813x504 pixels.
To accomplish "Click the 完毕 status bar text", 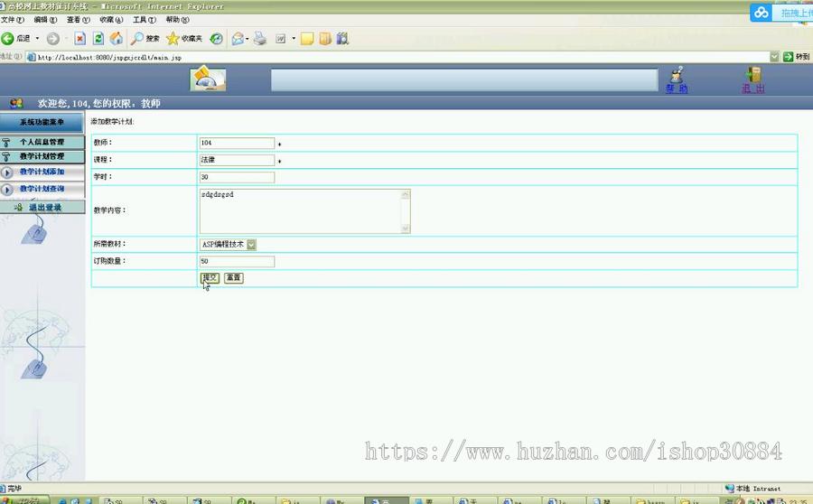I will [14, 489].
